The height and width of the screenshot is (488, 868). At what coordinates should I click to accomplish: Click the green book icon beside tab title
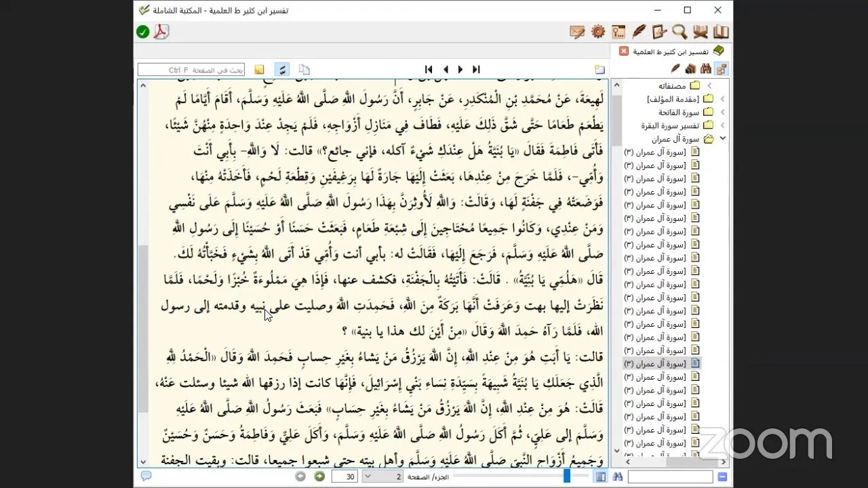[719, 51]
